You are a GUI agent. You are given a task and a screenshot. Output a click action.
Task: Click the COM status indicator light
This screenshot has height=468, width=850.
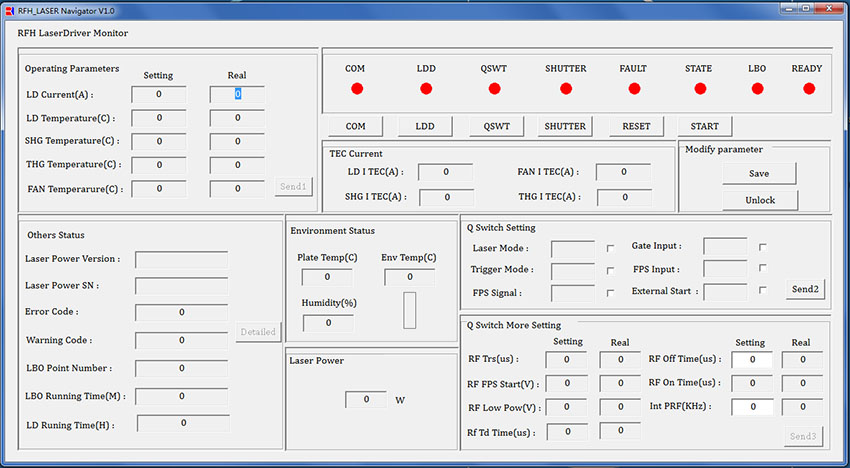357,88
